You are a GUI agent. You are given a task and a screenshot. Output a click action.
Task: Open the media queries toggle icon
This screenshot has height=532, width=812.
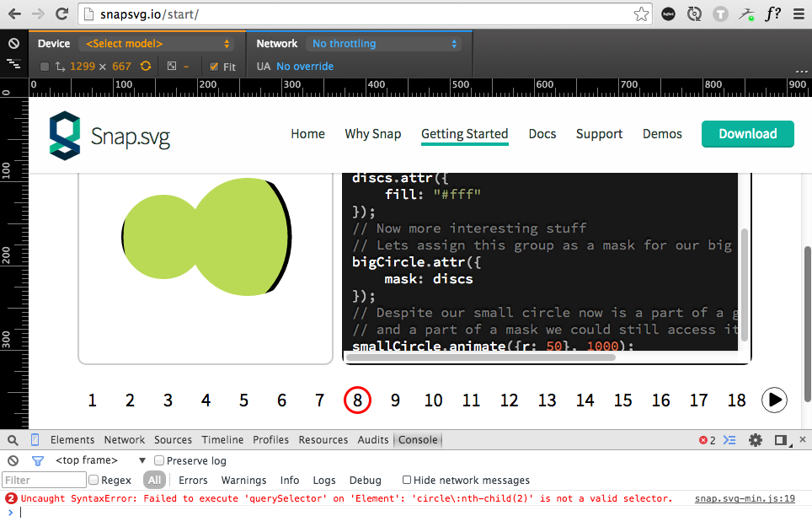[x=14, y=64]
